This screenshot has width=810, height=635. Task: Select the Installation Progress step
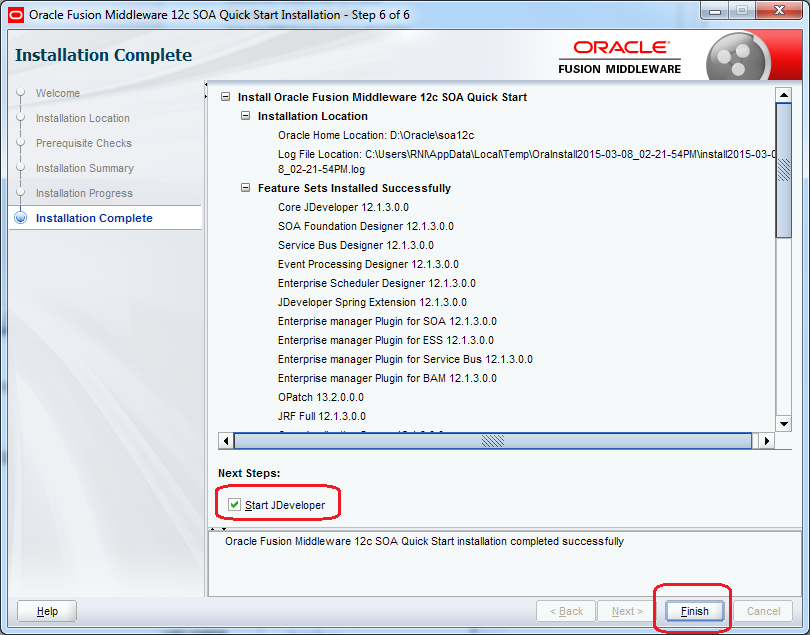84,193
